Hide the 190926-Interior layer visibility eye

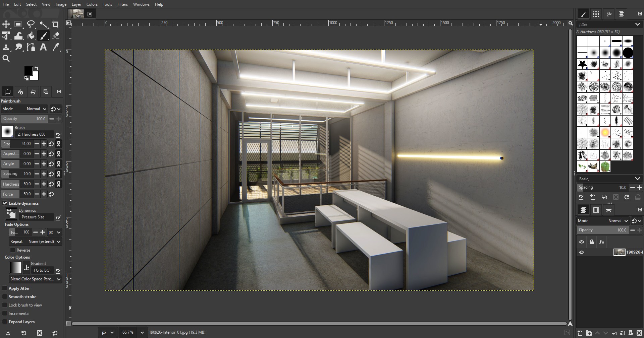pyautogui.click(x=582, y=252)
